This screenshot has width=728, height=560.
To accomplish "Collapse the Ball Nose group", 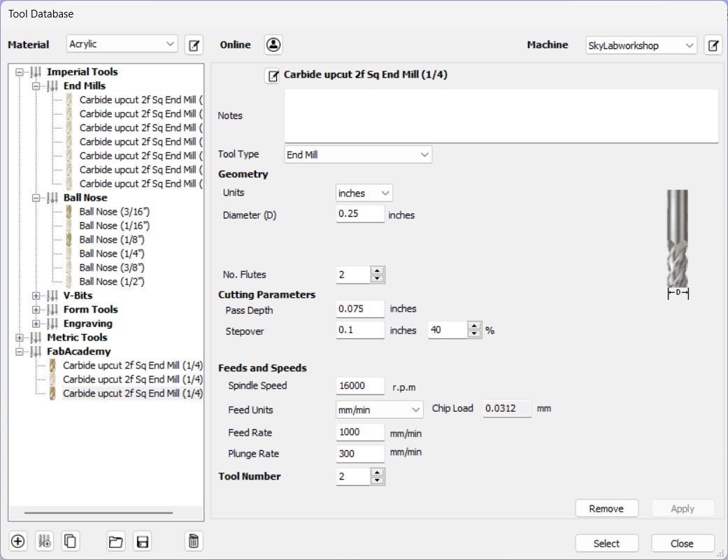I will [36, 198].
